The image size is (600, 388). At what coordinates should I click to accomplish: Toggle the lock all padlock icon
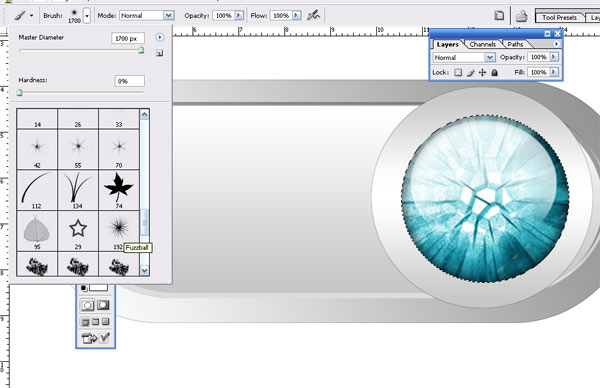(494, 72)
